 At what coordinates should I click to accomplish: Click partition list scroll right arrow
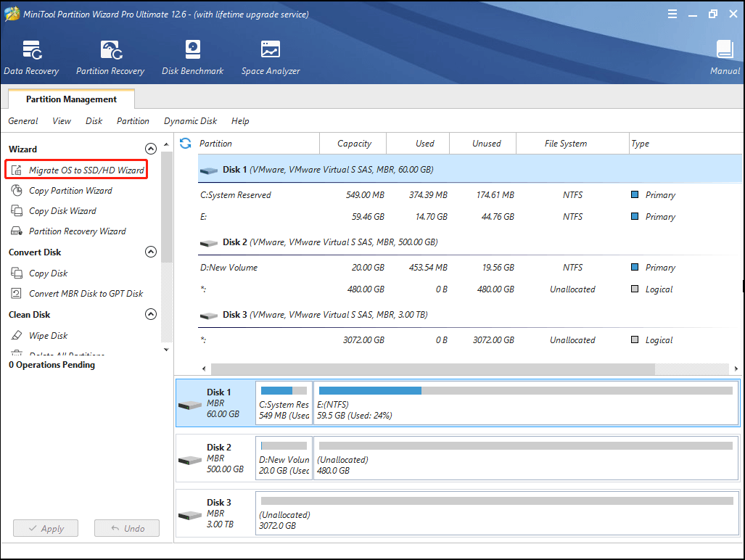[736, 368]
